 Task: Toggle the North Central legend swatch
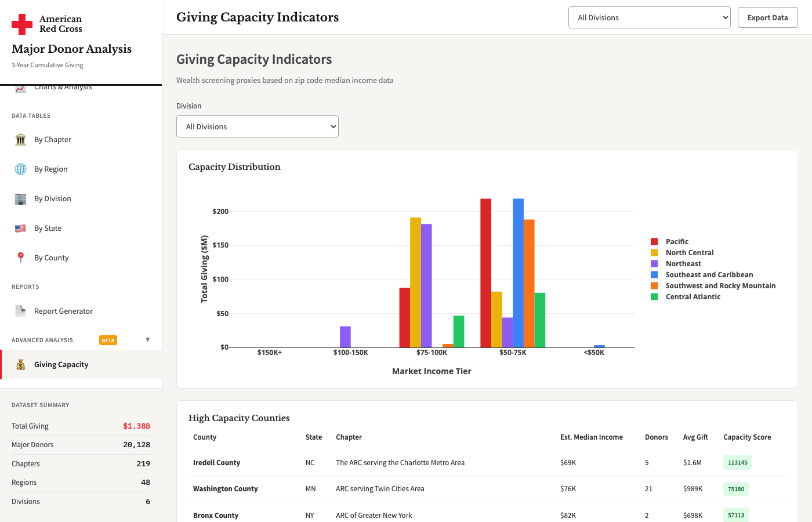[654, 253]
